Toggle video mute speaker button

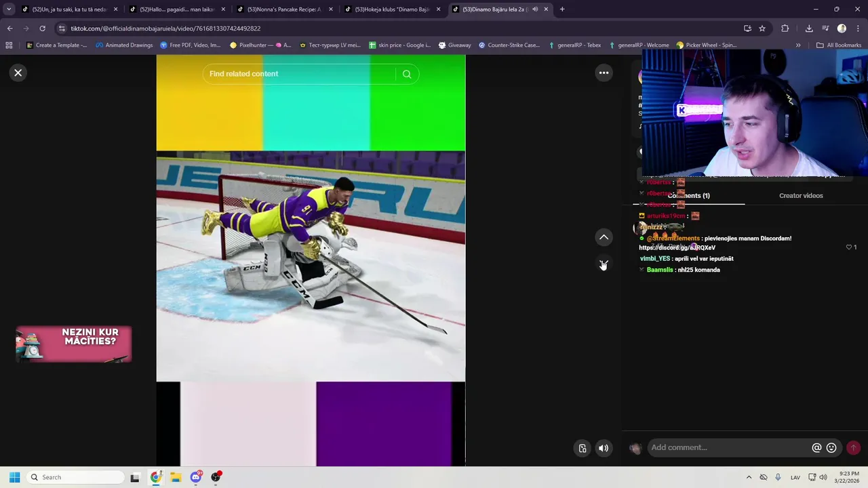click(x=604, y=448)
